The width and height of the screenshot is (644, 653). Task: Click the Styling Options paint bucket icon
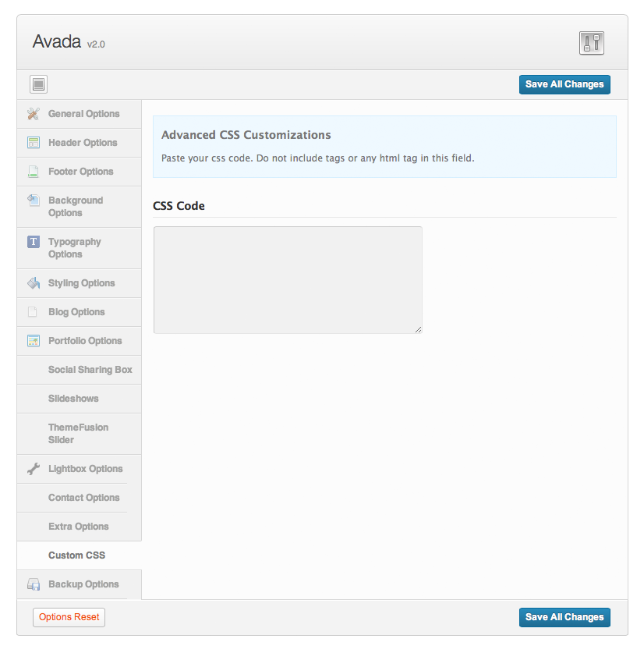34,283
